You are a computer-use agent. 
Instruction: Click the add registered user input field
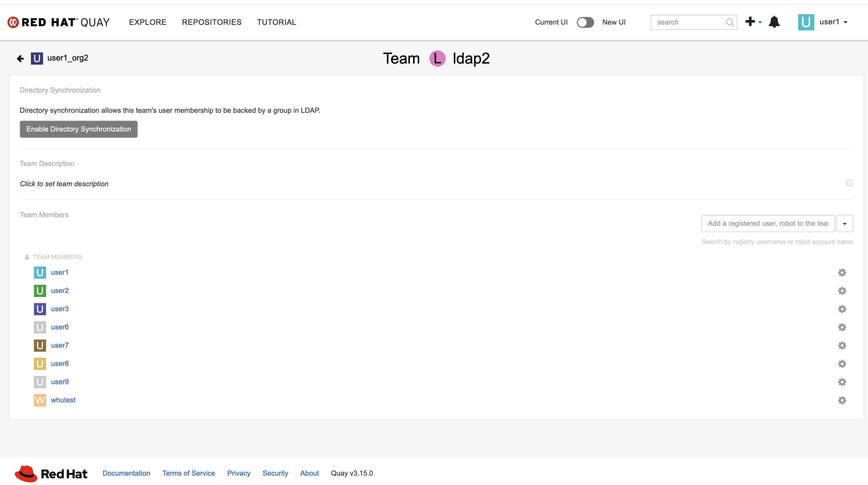point(767,223)
